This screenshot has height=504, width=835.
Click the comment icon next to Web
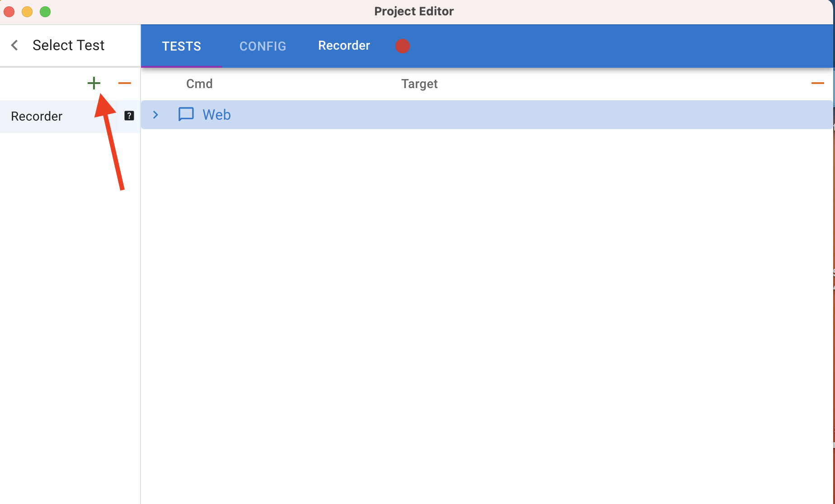[x=186, y=115]
